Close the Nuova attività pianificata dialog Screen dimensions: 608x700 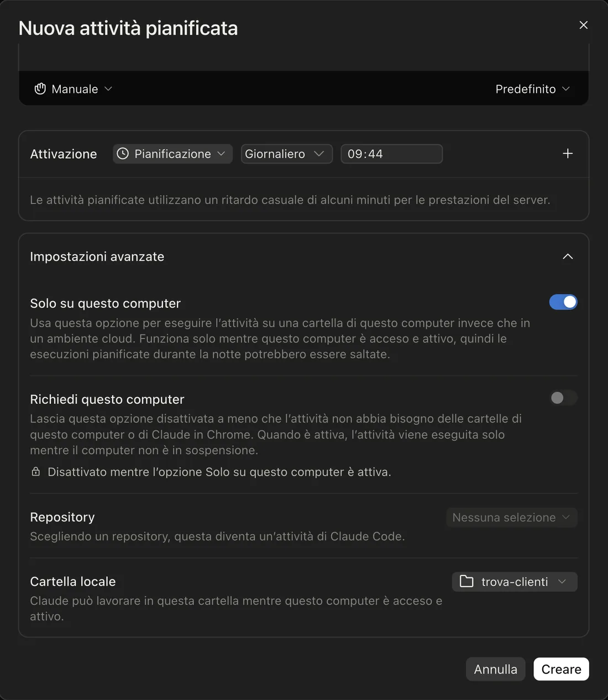tap(583, 25)
